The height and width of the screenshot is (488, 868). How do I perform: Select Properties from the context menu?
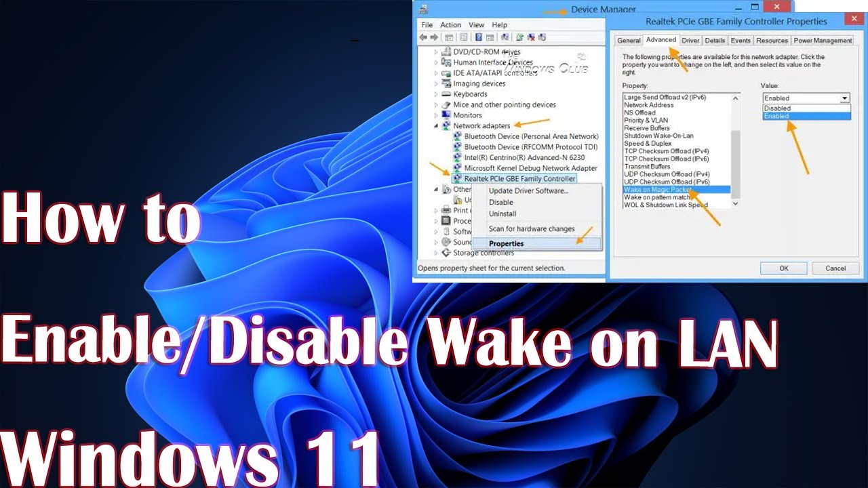(x=507, y=243)
